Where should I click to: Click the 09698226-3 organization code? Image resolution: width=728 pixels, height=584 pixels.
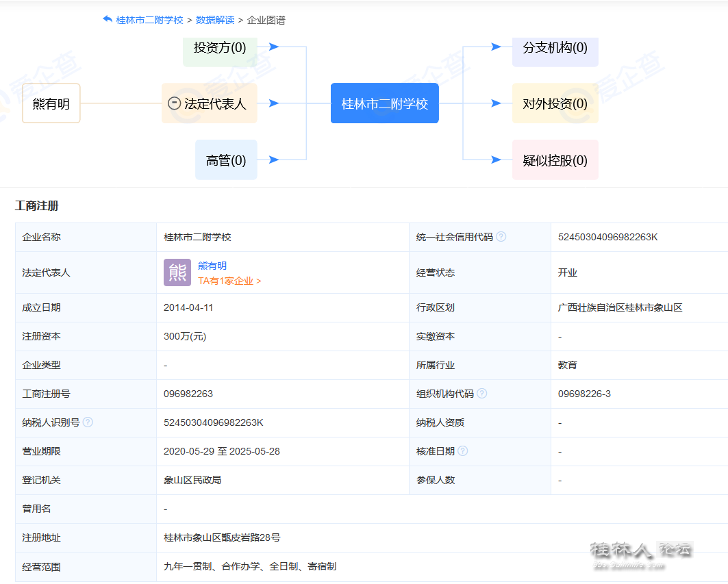[584, 394]
